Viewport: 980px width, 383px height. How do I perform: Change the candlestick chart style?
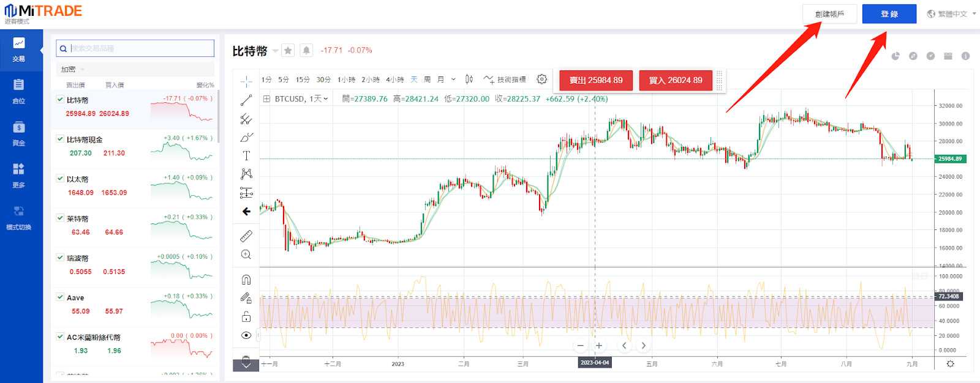[x=469, y=80]
